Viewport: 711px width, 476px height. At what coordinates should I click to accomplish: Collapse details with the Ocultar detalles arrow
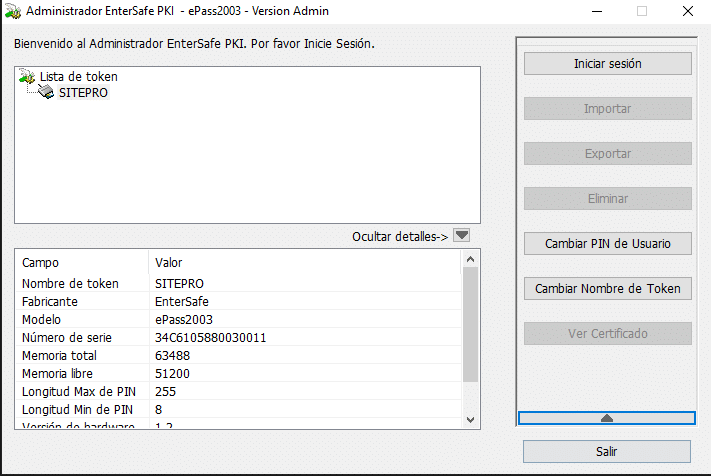[x=462, y=235]
